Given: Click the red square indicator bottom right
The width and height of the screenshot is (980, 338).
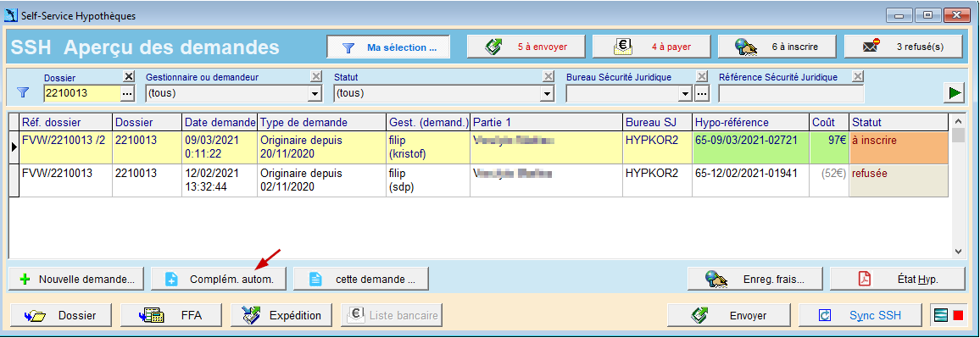Looking at the screenshot, I should [957, 315].
